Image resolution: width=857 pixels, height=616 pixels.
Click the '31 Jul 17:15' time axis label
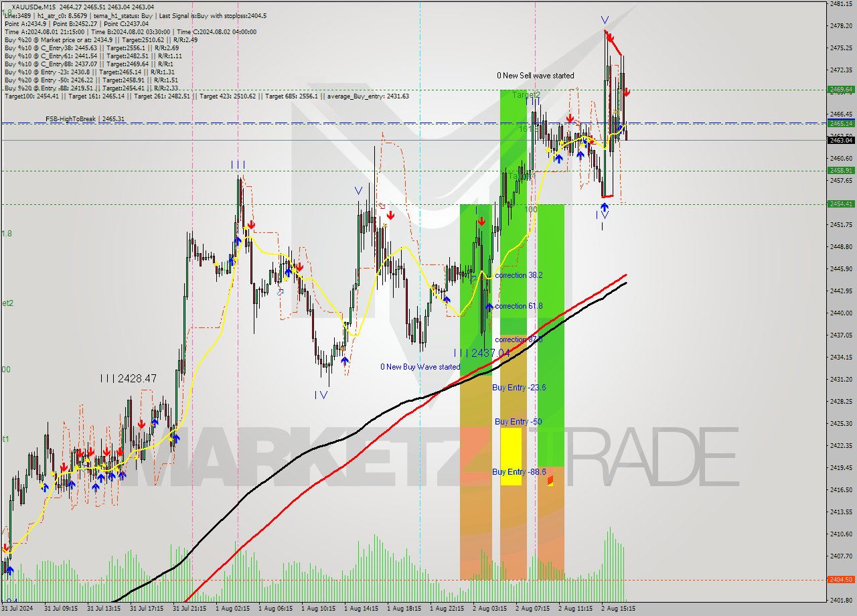point(147,609)
